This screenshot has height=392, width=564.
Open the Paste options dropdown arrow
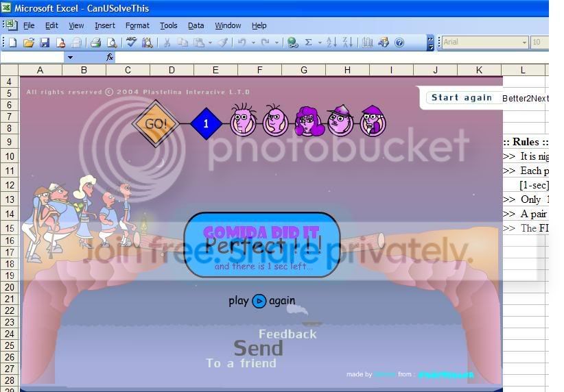pos(210,43)
